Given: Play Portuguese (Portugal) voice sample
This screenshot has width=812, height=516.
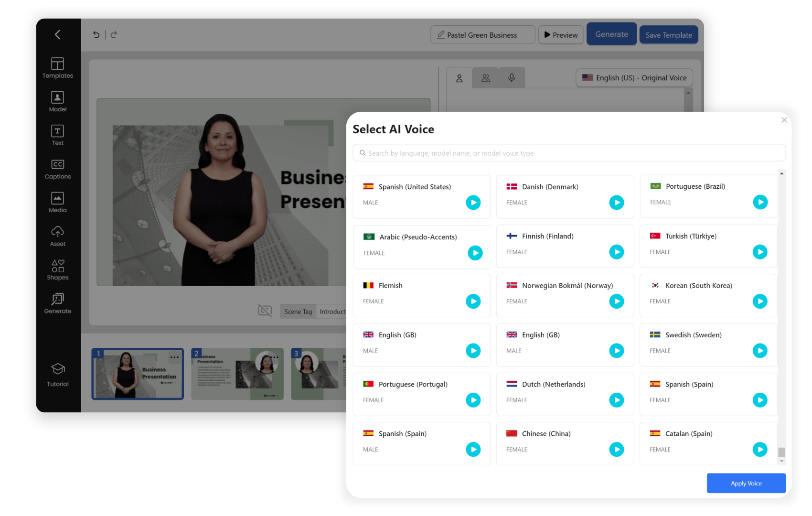Looking at the screenshot, I should coord(473,400).
